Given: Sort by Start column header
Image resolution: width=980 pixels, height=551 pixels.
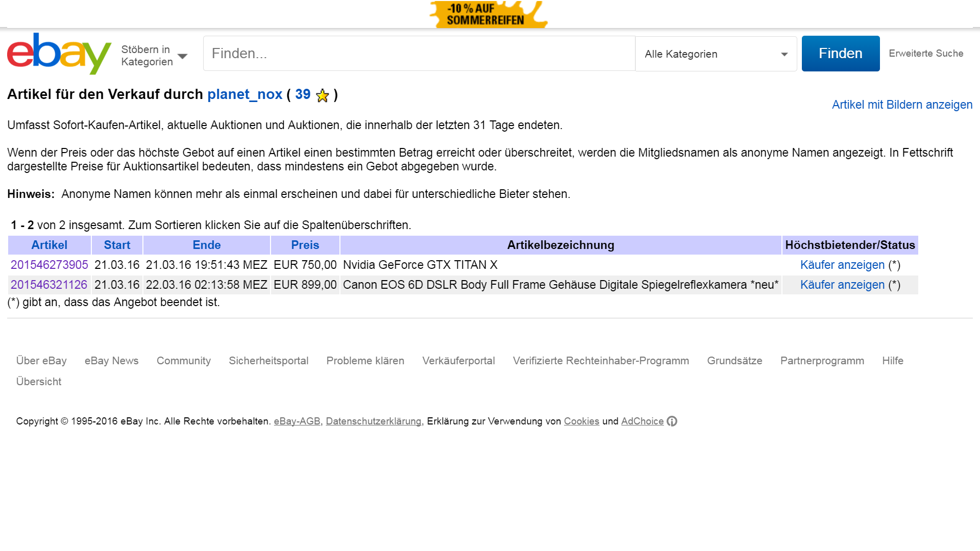Looking at the screenshot, I should point(117,245).
